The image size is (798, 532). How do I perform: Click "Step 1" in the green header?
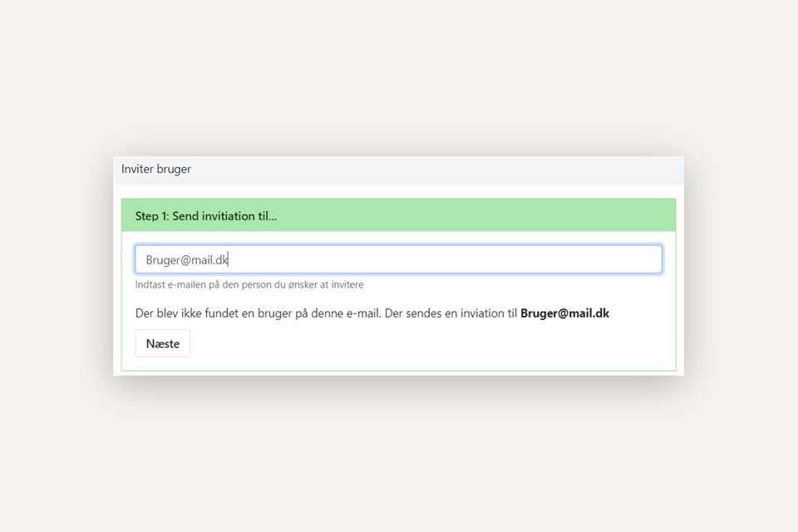[151, 216]
